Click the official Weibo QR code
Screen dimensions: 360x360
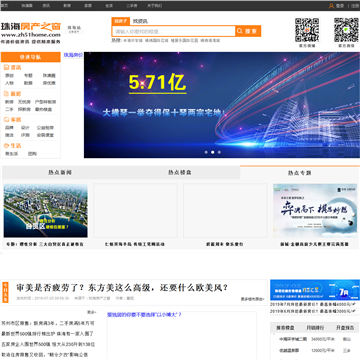click(307, 30)
